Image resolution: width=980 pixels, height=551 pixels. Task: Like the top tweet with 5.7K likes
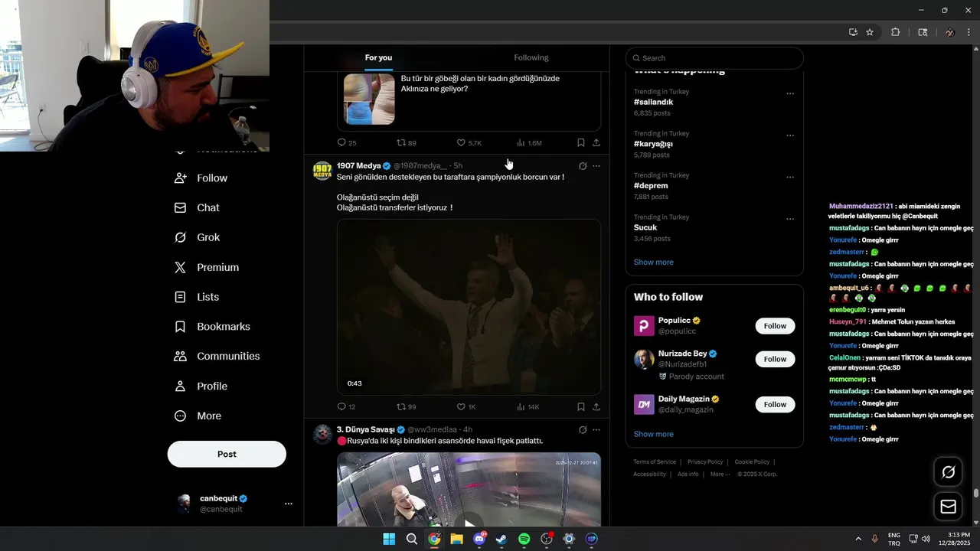[x=469, y=143]
